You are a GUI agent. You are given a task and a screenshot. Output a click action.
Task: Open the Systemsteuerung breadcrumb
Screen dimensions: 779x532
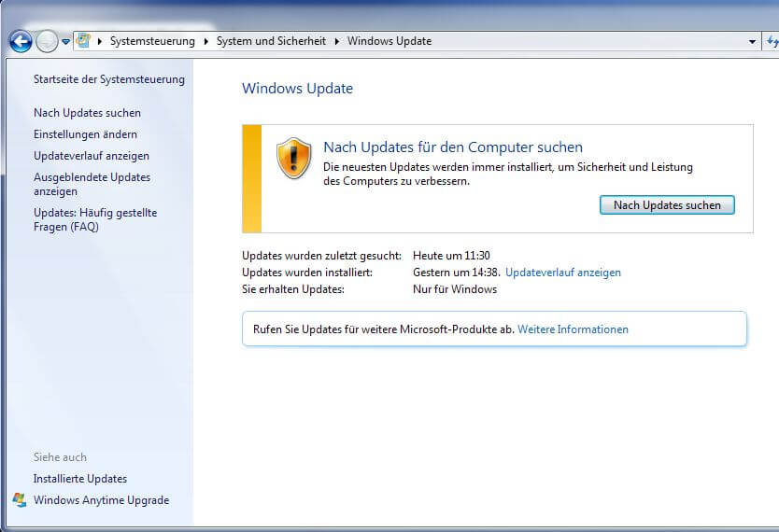tap(152, 41)
